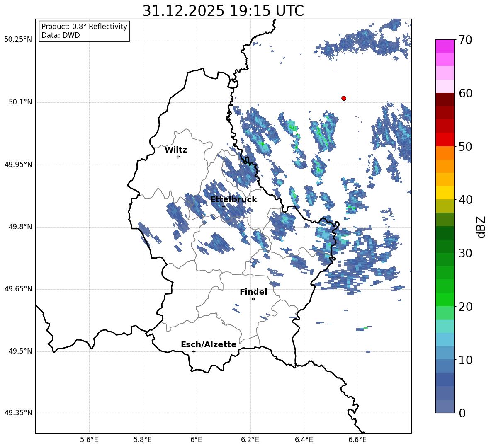Click the Findel cross marker

point(253,299)
